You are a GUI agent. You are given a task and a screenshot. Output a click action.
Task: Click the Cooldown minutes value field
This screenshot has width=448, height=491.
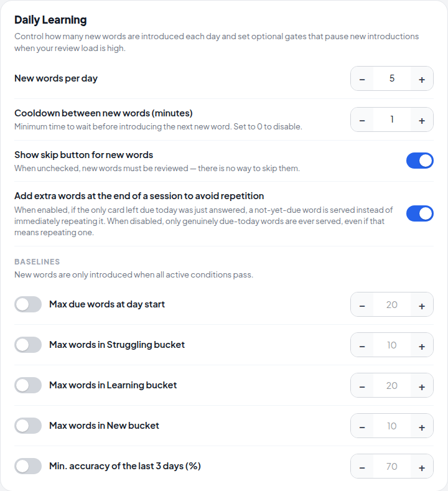[x=392, y=119]
